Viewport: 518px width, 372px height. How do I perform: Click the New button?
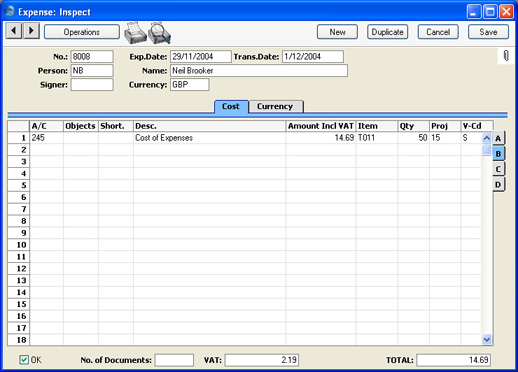[337, 32]
